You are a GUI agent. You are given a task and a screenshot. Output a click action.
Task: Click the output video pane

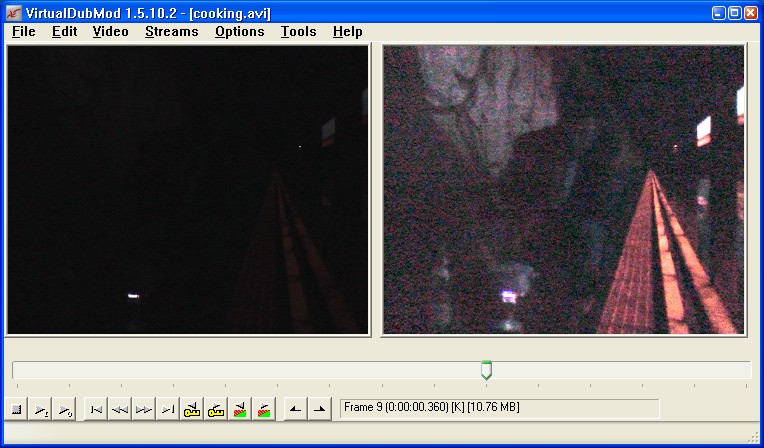(564, 190)
